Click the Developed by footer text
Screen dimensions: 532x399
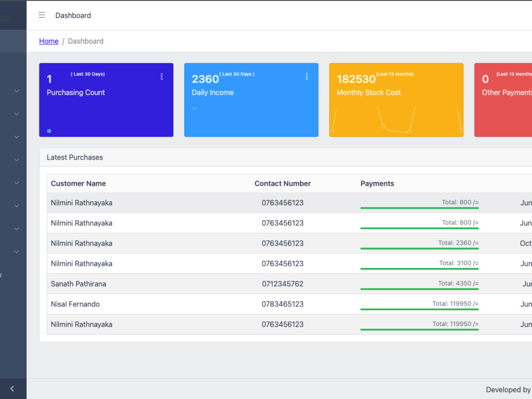(509, 390)
